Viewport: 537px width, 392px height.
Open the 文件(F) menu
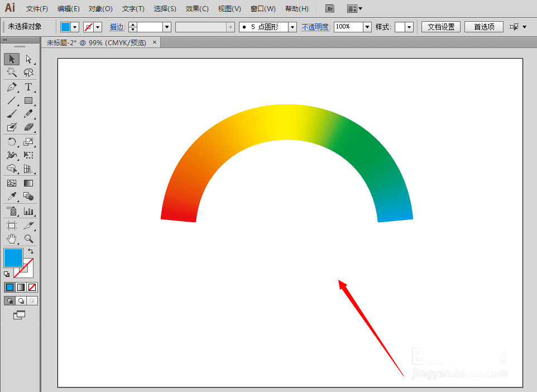point(37,8)
